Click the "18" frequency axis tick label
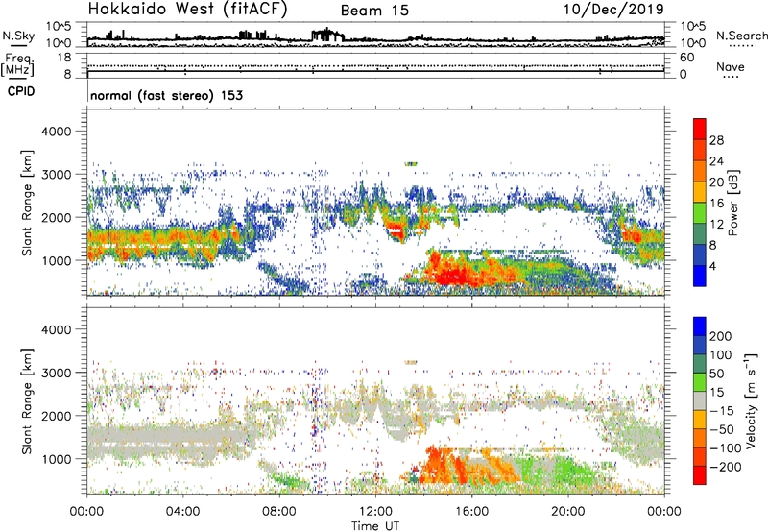Image resolution: width=768 pixels, height=532 pixels. tap(64, 58)
